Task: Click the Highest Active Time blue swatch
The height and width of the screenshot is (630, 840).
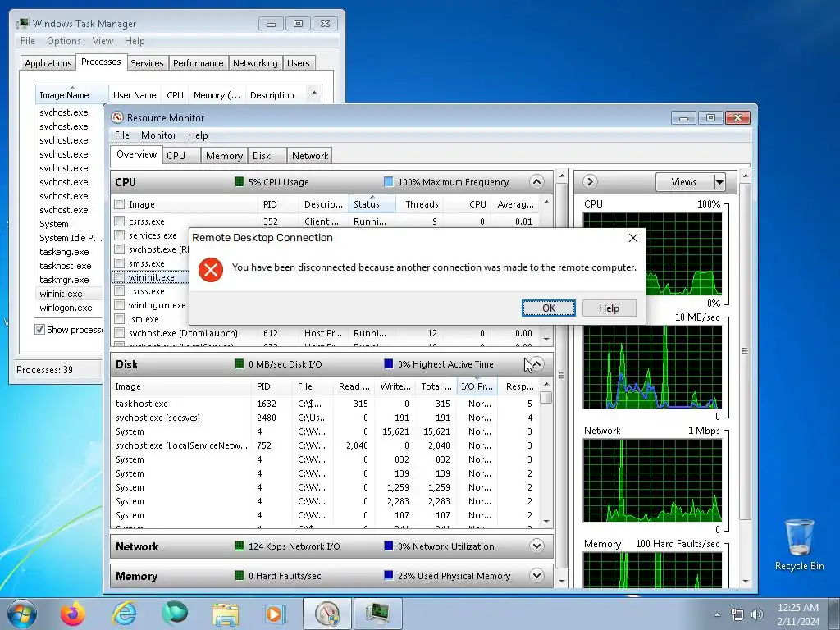Action: (388, 363)
